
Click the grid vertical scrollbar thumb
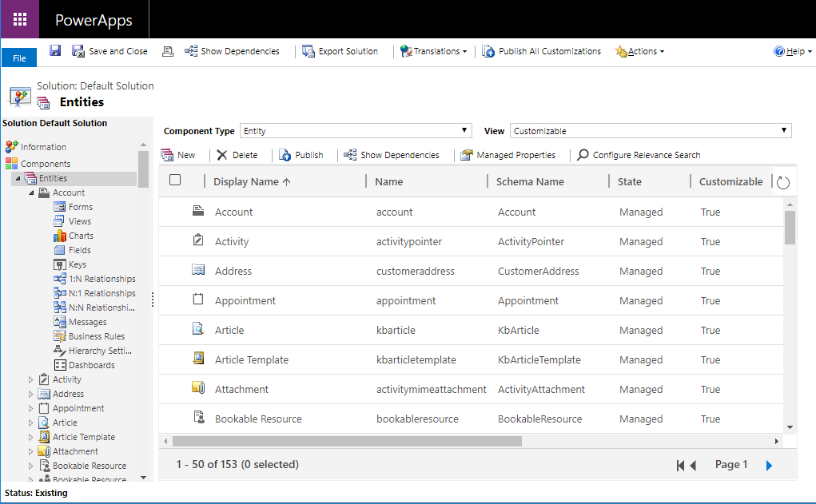[790, 228]
